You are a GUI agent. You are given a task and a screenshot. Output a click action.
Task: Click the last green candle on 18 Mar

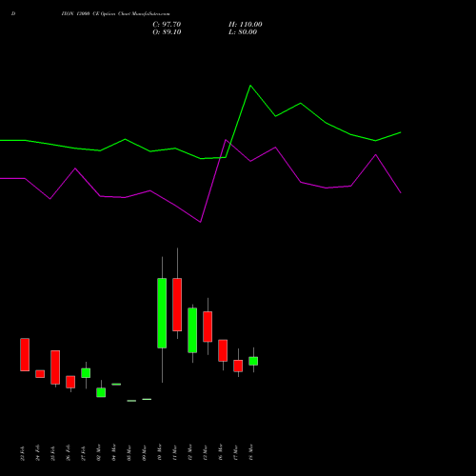pos(253,361)
